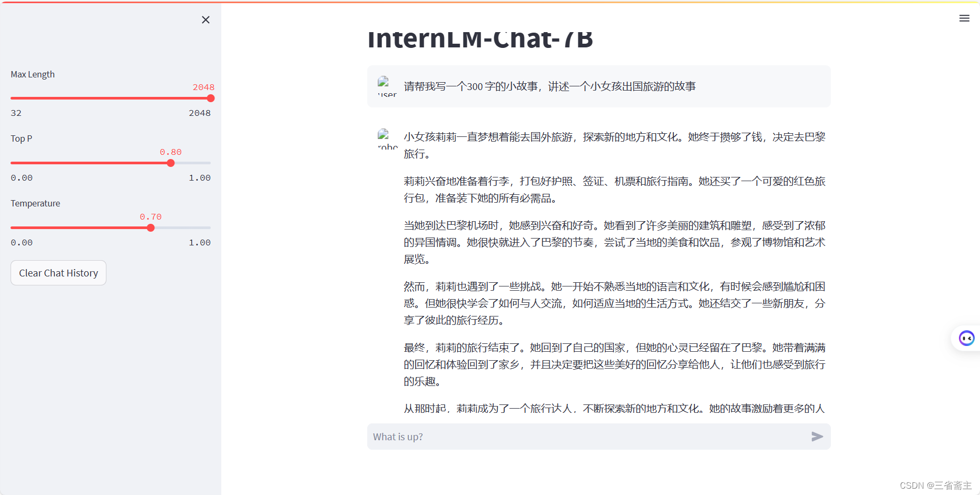The image size is (980, 495).
Task: Click the Max Length slider handle
Action: pyautogui.click(x=211, y=98)
